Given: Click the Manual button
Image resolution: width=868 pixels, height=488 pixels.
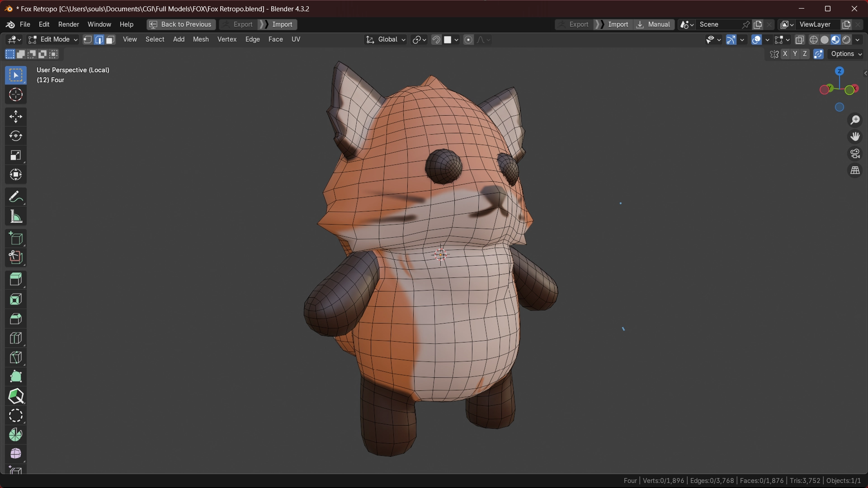Looking at the screenshot, I should tap(653, 24).
